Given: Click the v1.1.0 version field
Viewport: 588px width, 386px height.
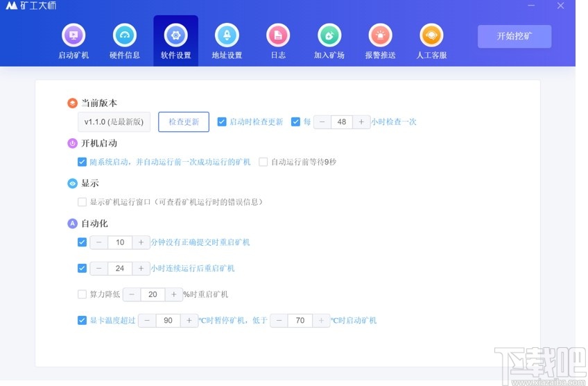Looking at the screenshot, I should 114,121.
